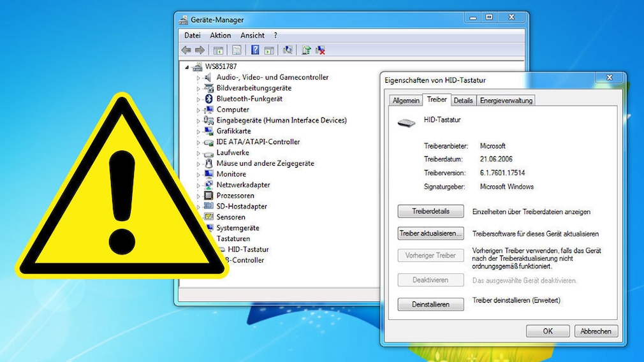
Task: Open the Aktion menu
Action: [x=220, y=35]
